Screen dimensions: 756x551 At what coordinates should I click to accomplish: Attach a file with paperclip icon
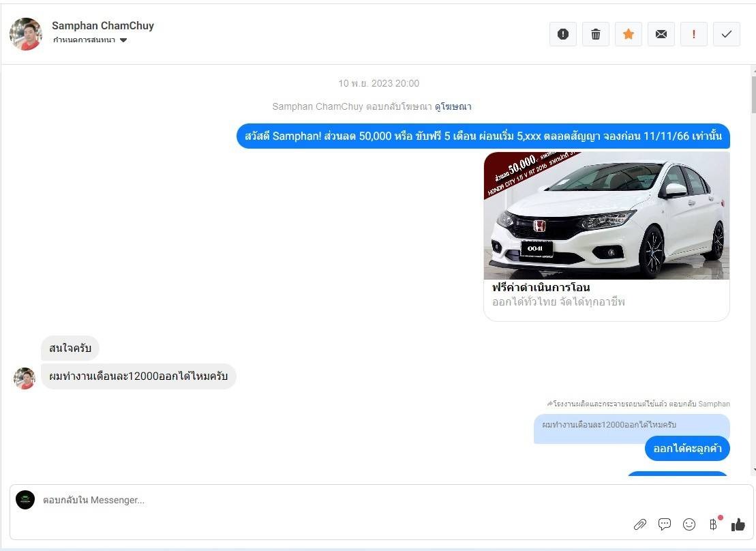(x=640, y=524)
